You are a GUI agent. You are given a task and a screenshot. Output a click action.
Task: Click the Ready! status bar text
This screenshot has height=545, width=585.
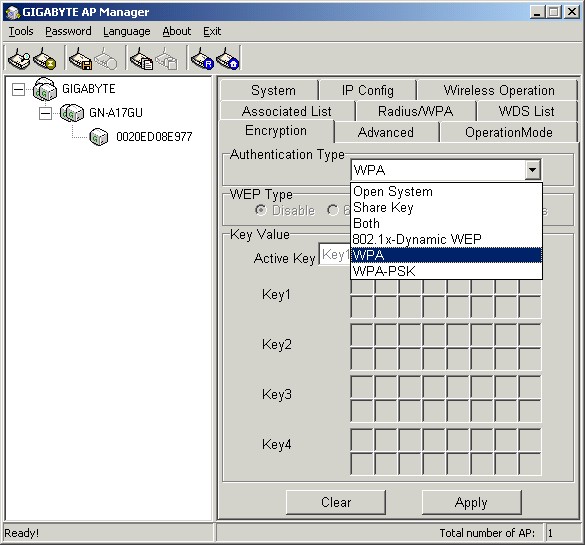click(21, 533)
